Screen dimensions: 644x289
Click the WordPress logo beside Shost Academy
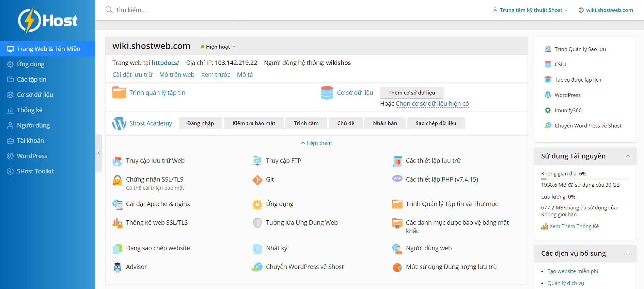pyautogui.click(x=119, y=123)
